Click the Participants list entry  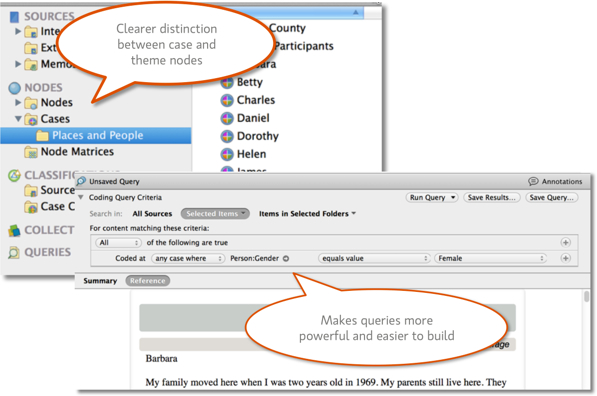(x=304, y=46)
